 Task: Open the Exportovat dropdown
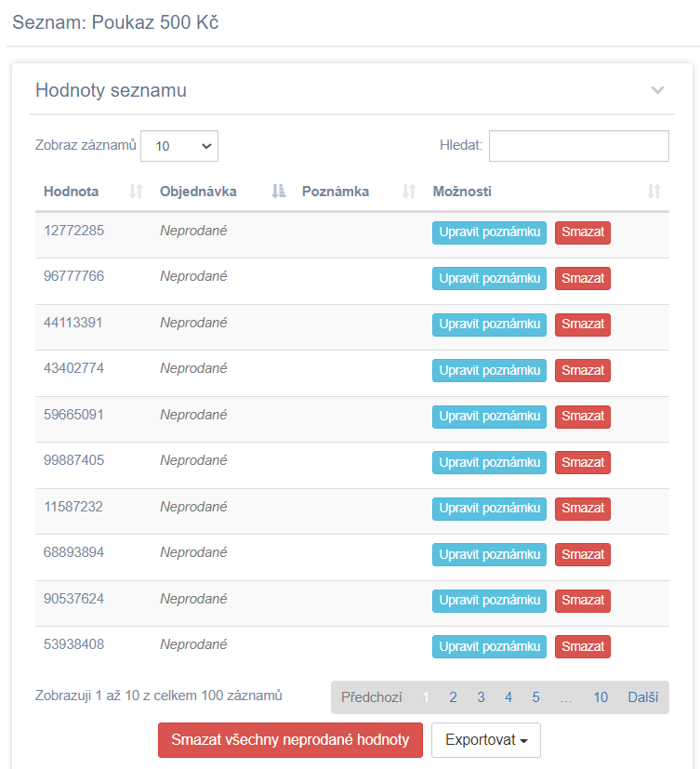(486, 739)
